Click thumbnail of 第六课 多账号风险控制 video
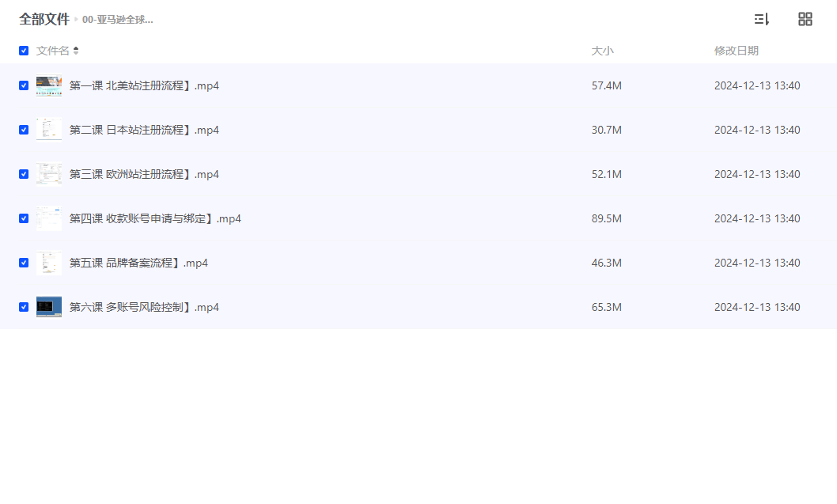This screenshot has height=504, width=837. 49,307
